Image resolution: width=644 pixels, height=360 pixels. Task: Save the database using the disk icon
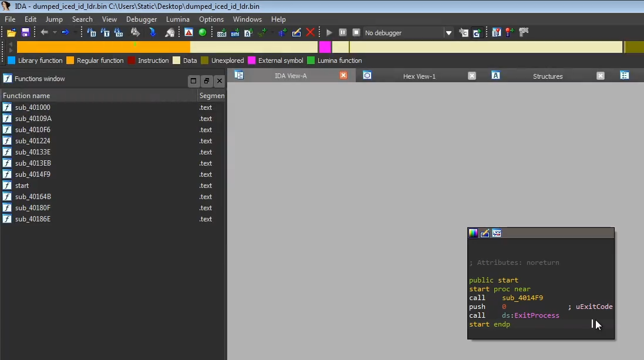pyautogui.click(x=25, y=33)
